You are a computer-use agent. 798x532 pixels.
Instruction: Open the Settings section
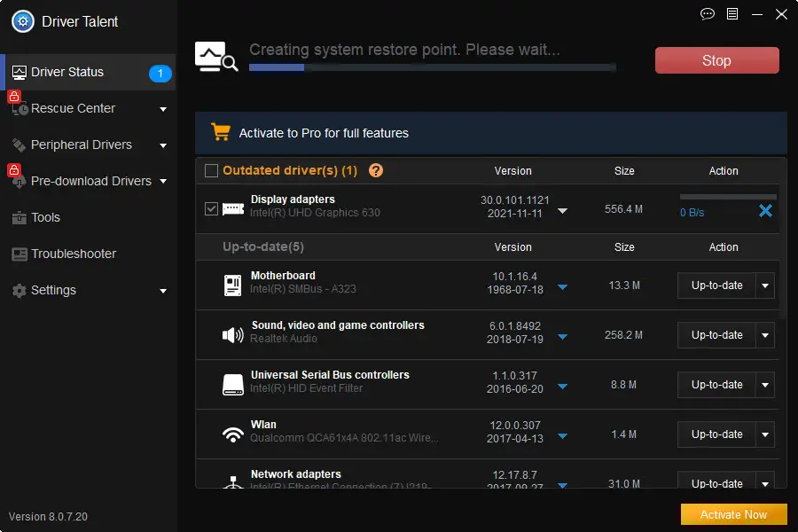point(89,291)
